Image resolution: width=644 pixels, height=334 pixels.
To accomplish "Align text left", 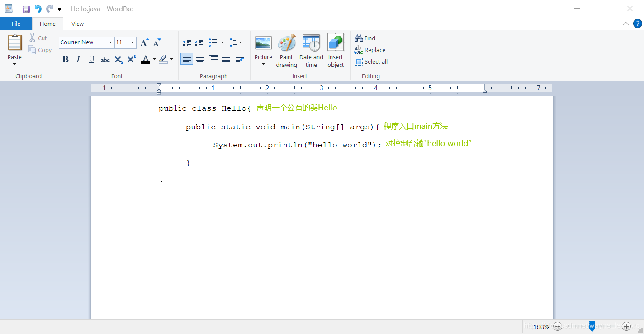I will [187, 59].
